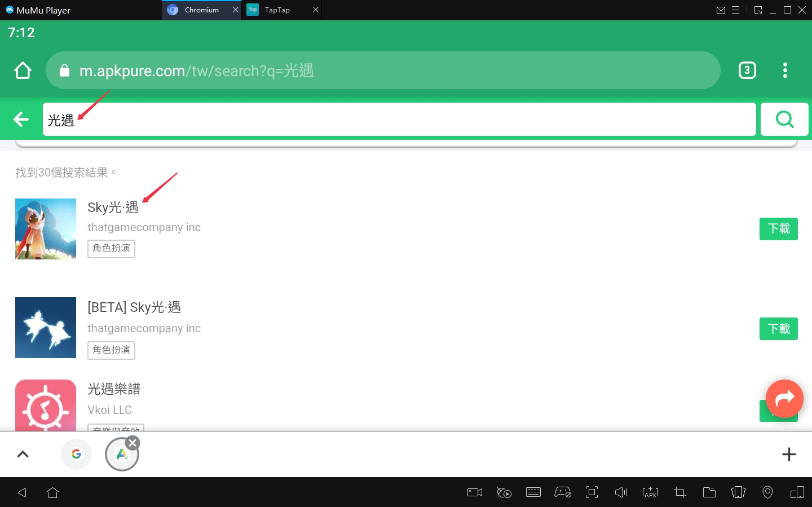Close the TapTap tab
This screenshot has height=507, width=812.
point(316,10)
